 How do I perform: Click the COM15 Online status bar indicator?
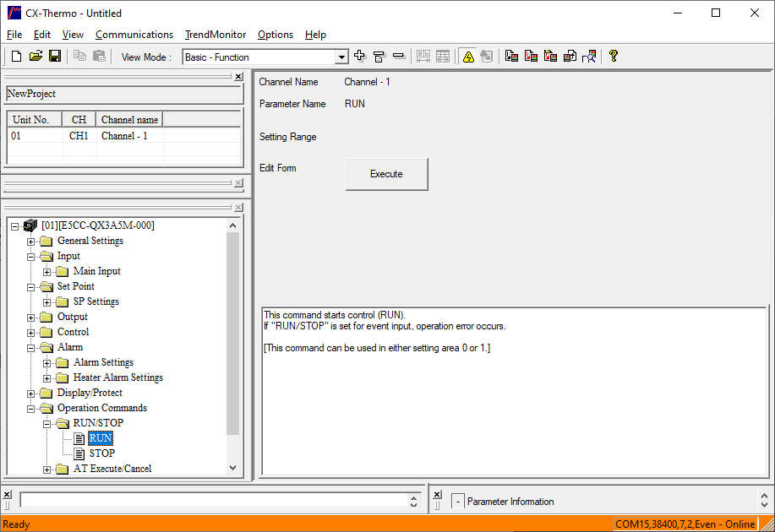click(x=685, y=524)
